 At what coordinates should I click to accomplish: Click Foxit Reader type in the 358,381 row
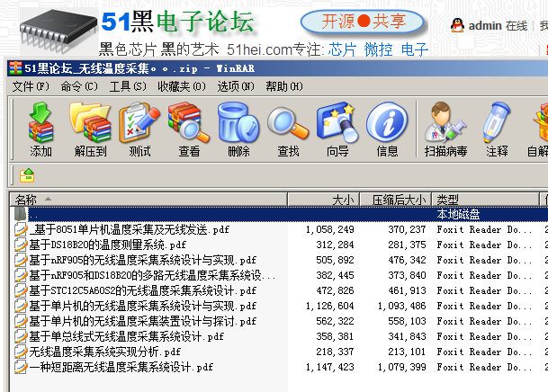pyautogui.click(x=484, y=336)
